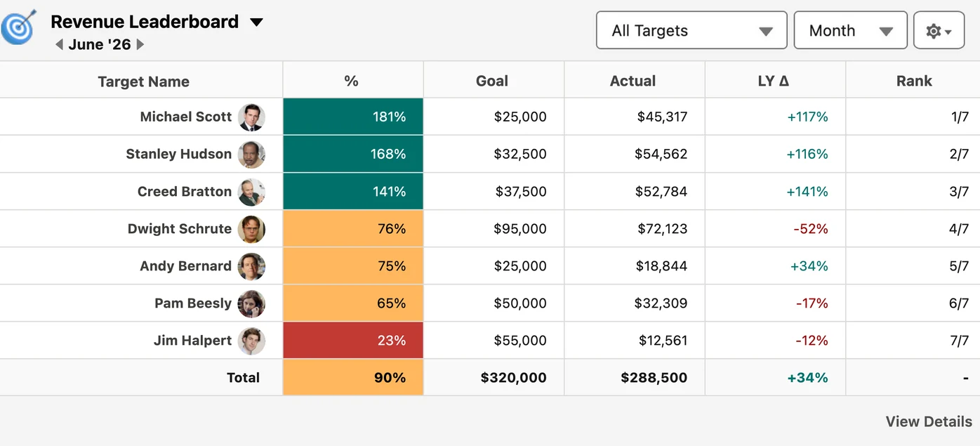The image size is (980, 446).
Task: Open the Revenue Leaderboard title dropdown arrow
Action: click(257, 22)
